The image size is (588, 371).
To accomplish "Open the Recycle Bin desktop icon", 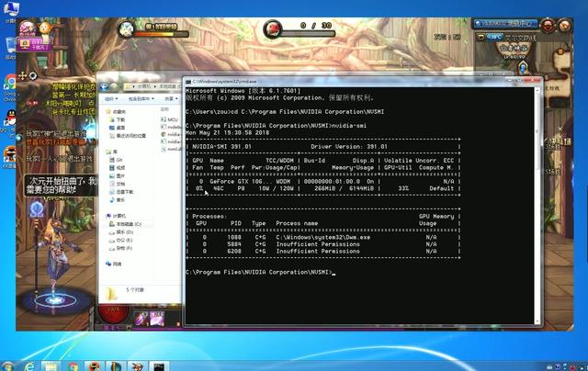I will [x=10, y=47].
